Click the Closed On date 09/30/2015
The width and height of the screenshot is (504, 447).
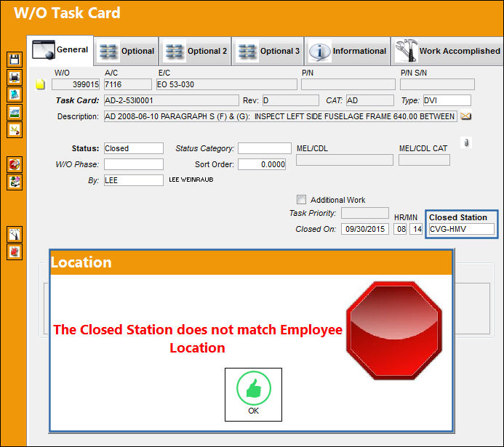365,229
